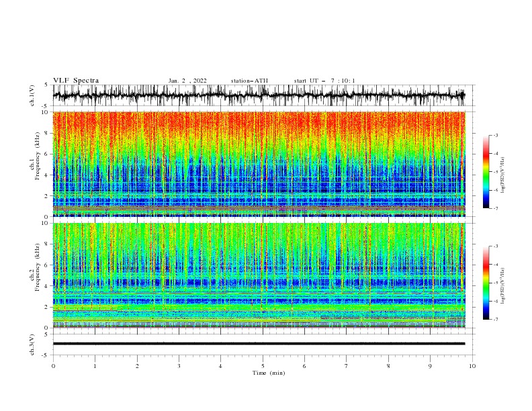Click the "-5" tick on the ch.3(V) axis
This screenshot has height=411, width=532.
point(46,355)
